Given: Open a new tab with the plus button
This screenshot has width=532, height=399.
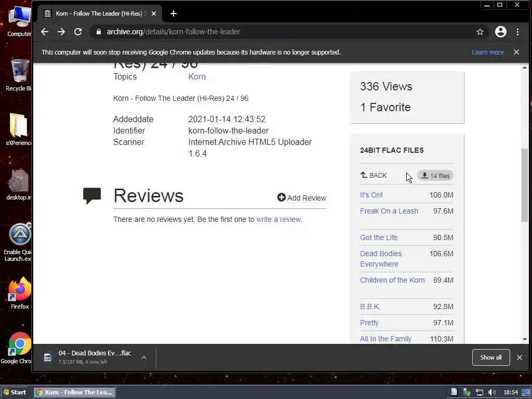Looking at the screenshot, I should 174,14.
